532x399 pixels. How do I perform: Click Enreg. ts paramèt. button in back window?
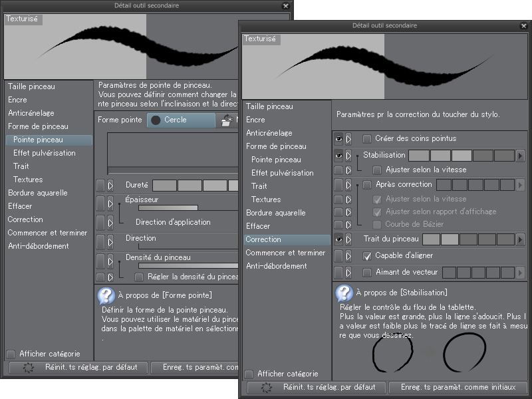tap(195, 368)
